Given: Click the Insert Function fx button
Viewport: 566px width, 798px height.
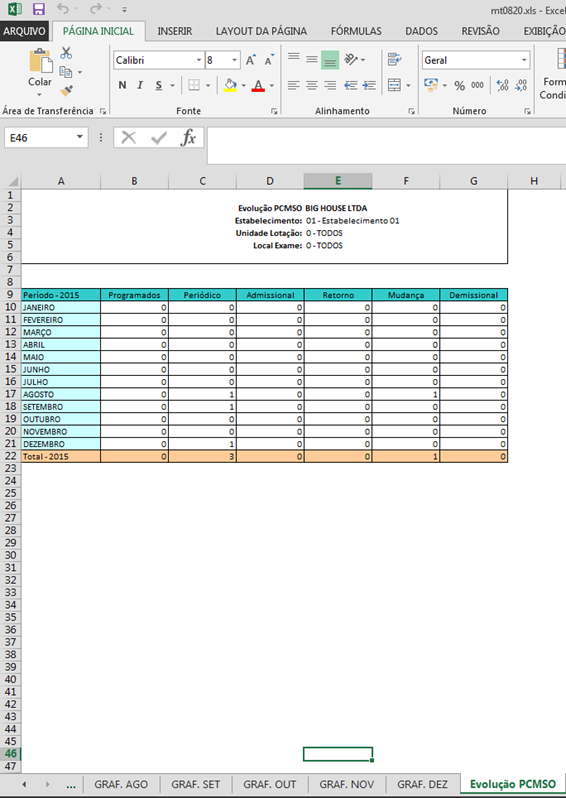Looking at the screenshot, I should coord(188,137).
